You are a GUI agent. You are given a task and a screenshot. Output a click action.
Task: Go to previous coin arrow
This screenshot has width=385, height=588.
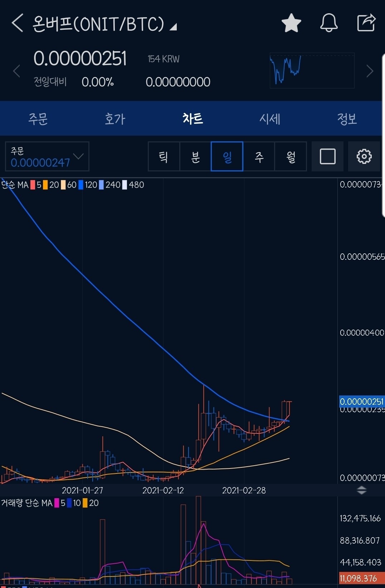tap(16, 71)
